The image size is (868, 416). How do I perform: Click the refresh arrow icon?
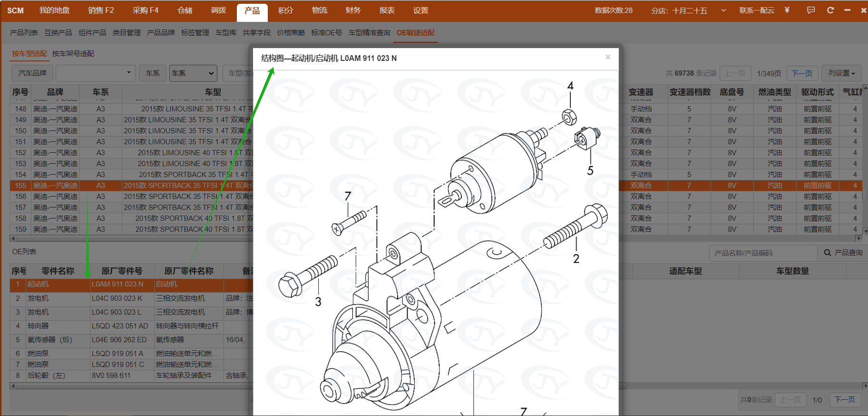pos(830,10)
